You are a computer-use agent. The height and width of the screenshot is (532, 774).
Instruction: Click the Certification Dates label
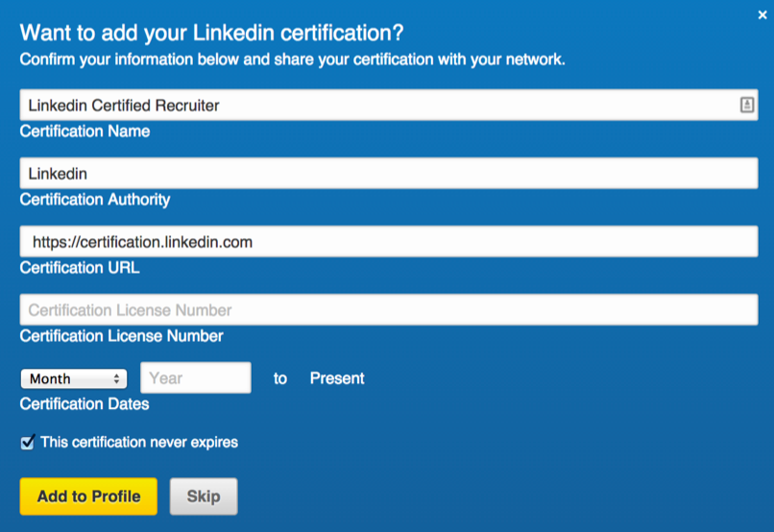(x=85, y=404)
